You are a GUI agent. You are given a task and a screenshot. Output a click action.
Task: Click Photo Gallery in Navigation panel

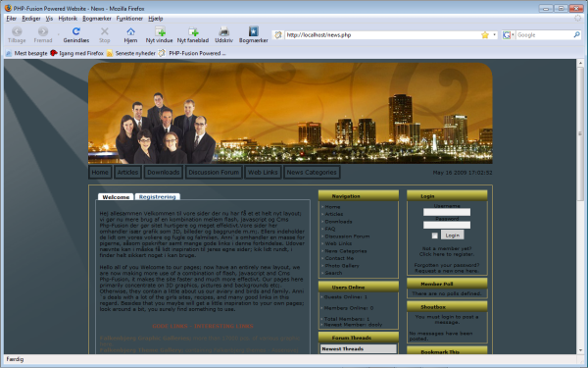click(342, 266)
